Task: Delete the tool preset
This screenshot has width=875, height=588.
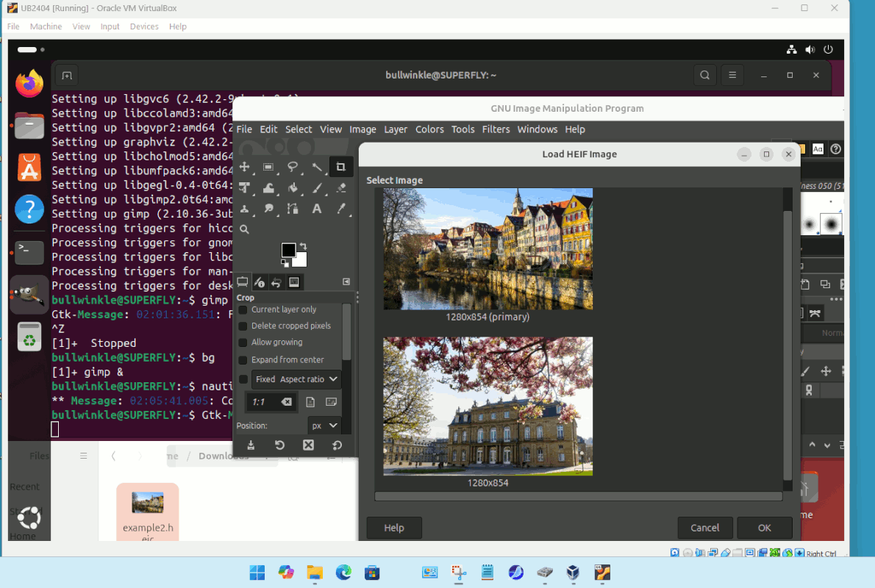Action: coord(308,445)
